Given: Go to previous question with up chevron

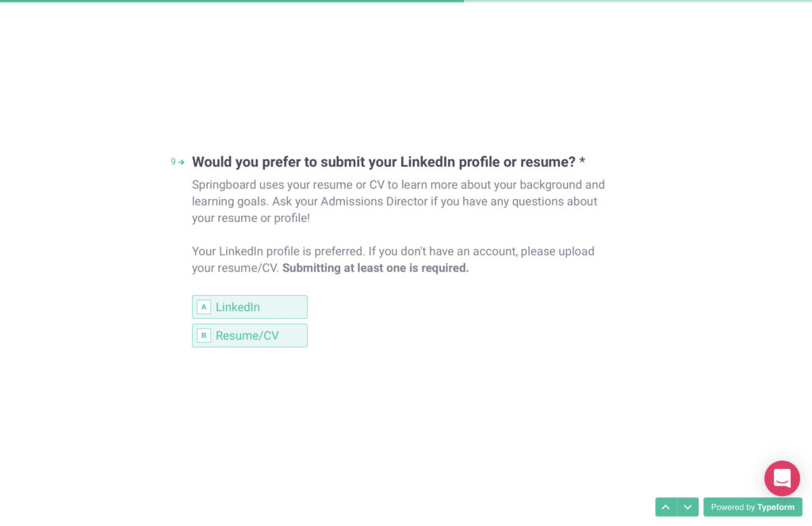Looking at the screenshot, I should click(x=666, y=507).
